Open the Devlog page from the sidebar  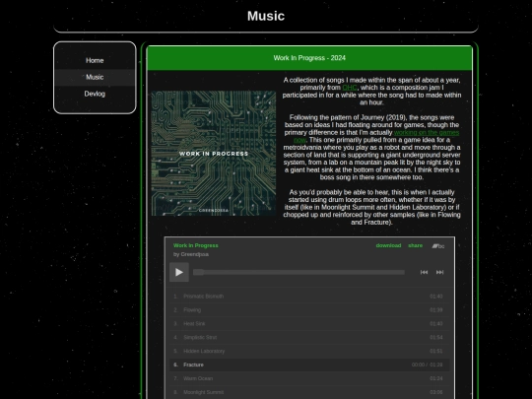click(95, 94)
